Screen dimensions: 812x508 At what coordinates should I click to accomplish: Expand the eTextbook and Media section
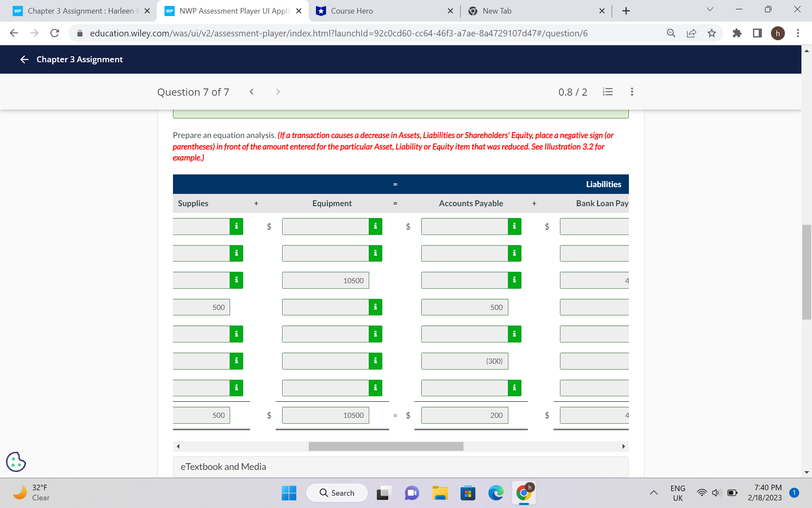[x=223, y=467]
